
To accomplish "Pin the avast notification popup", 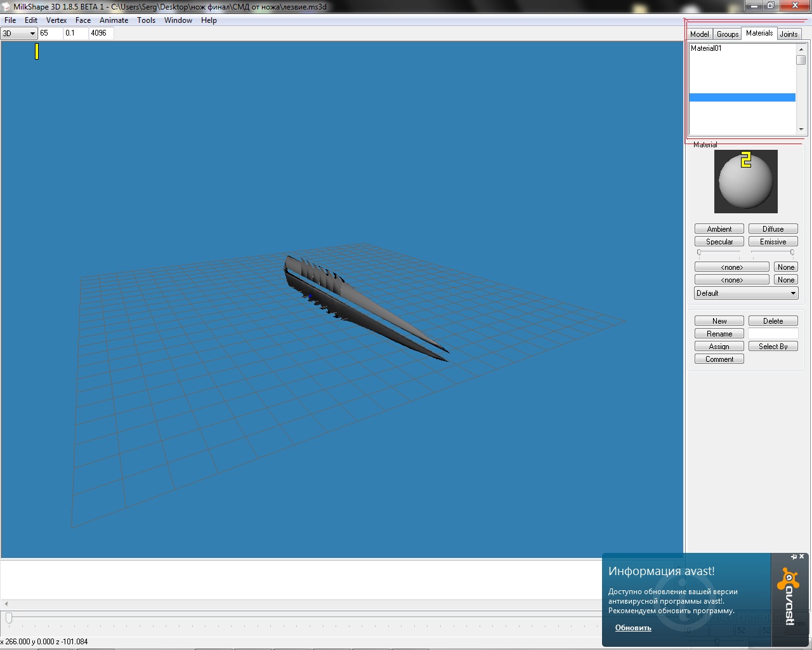I will 794,557.
